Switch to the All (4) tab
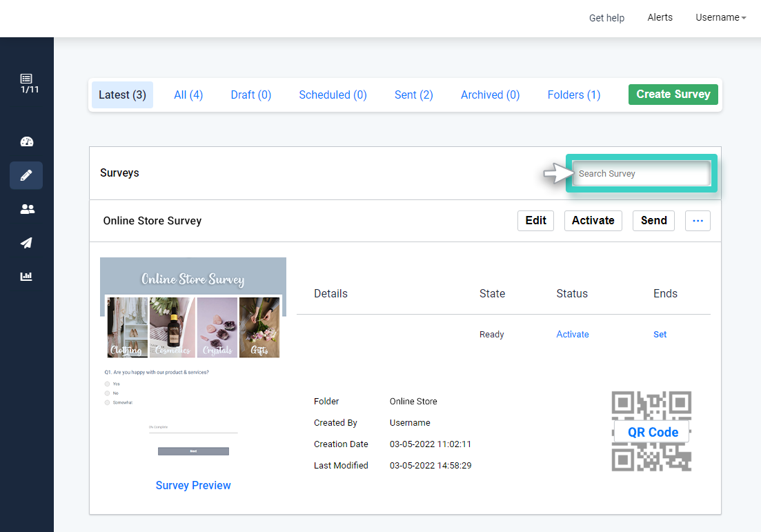The image size is (761, 532). [188, 95]
